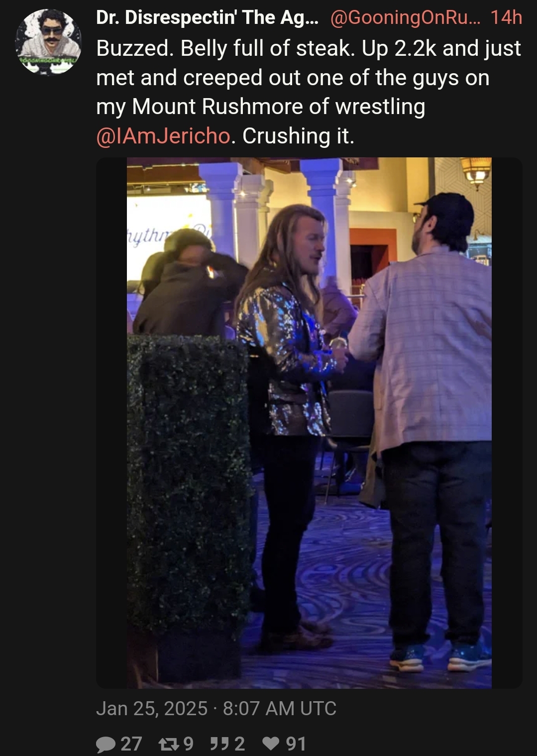Open the @GooningOnRu... handle link
Screen dimensions: 537x756
pos(406,18)
